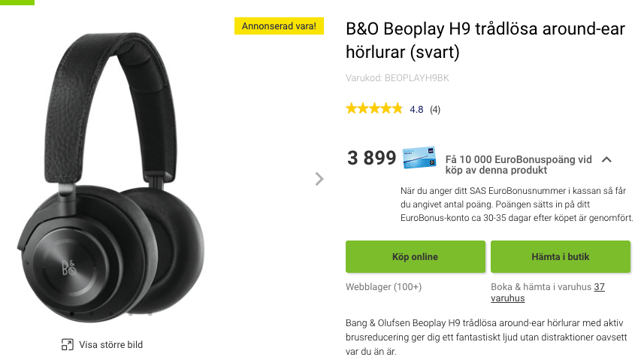Open the Visa större bild text link
This screenshot has height=360, width=644.
[110, 345]
